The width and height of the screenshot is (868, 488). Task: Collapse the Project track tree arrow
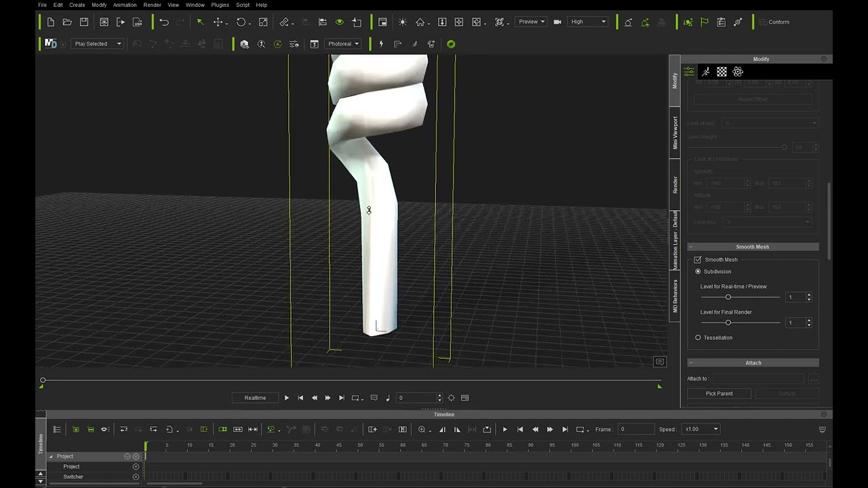pyautogui.click(x=51, y=456)
